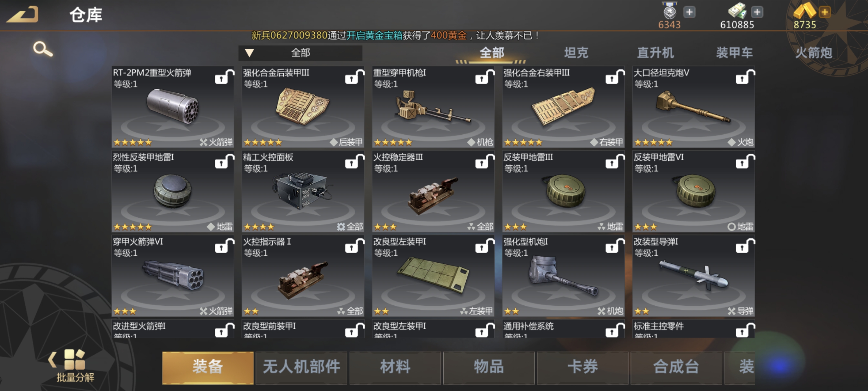Collapse the side panel with the left chevron
This screenshot has height=391, width=868.
click(52, 360)
